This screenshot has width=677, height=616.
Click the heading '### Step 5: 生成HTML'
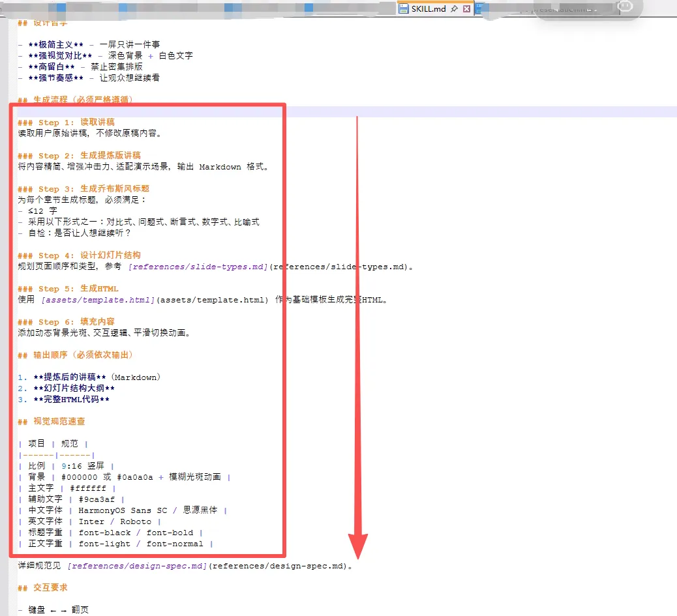click(68, 289)
